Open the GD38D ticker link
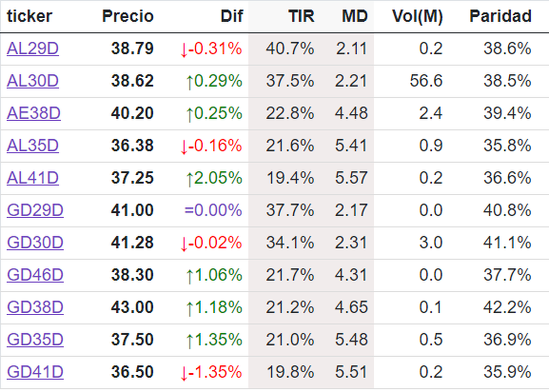 pos(35,307)
